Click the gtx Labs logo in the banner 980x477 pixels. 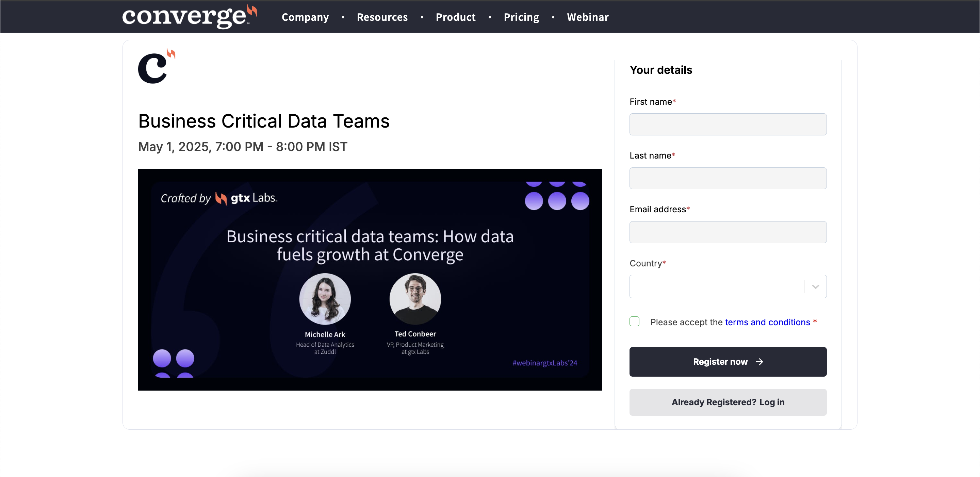246,198
